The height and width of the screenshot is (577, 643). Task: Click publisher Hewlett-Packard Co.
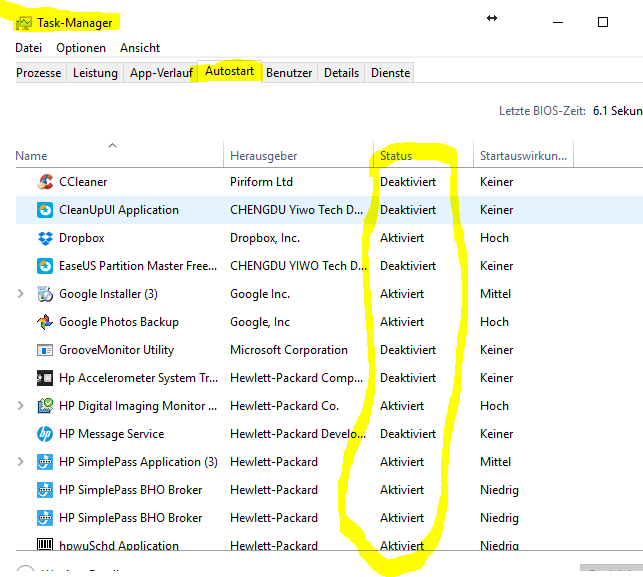(285, 406)
